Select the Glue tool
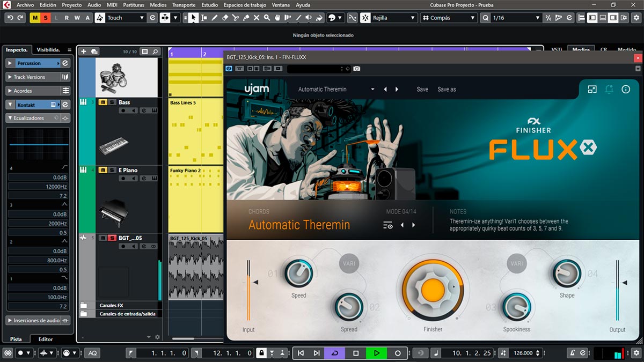 tap(246, 18)
